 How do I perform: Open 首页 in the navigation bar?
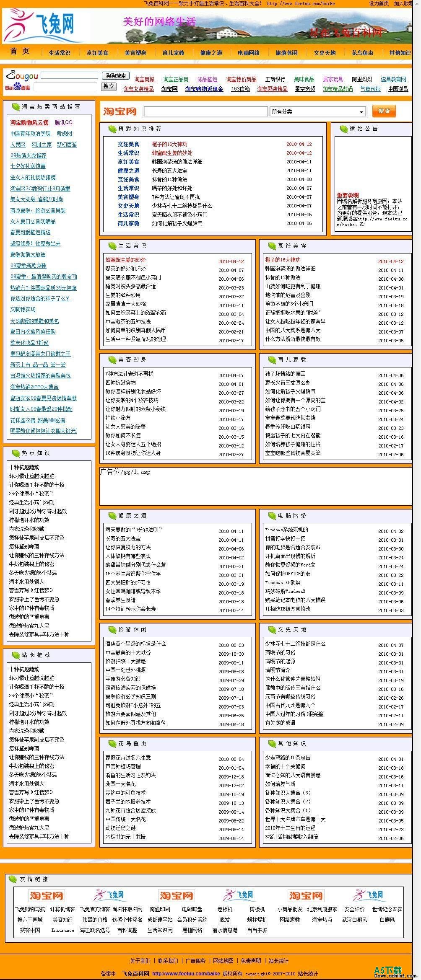20,52
